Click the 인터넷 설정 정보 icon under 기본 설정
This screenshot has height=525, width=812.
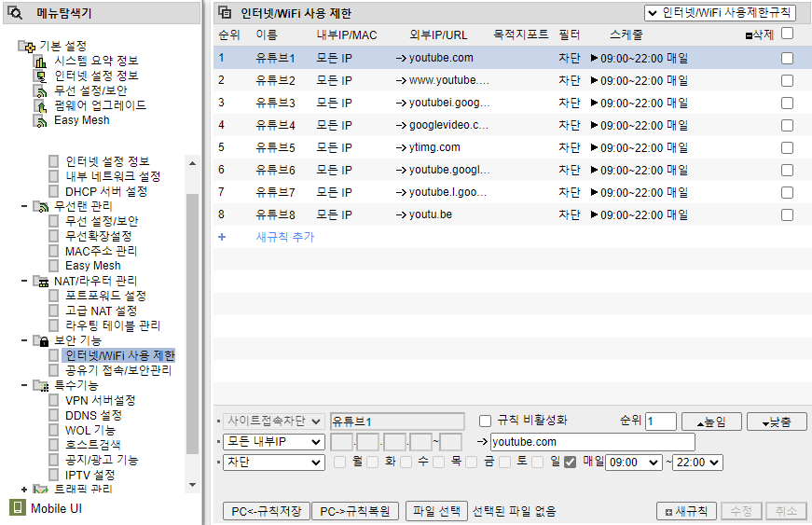(40, 76)
